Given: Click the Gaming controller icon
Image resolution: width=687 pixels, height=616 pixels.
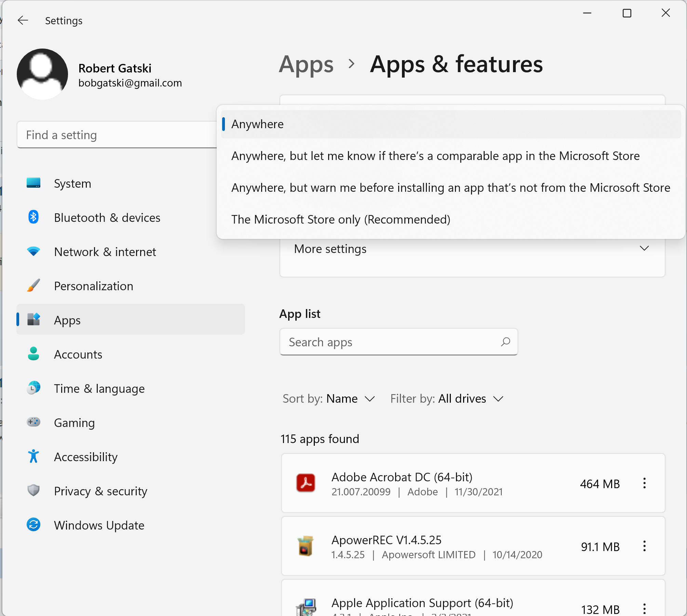Looking at the screenshot, I should click(x=33, y=422).
